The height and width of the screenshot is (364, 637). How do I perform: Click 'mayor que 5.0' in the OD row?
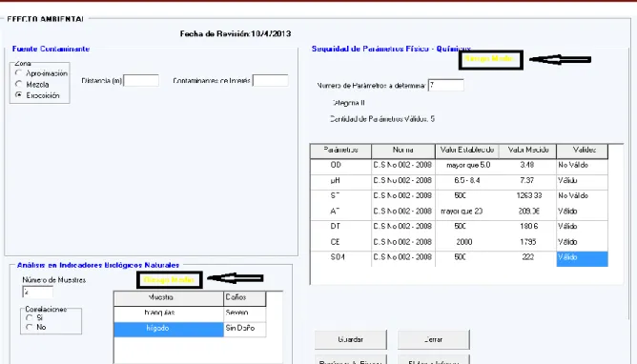pos(468,165)
